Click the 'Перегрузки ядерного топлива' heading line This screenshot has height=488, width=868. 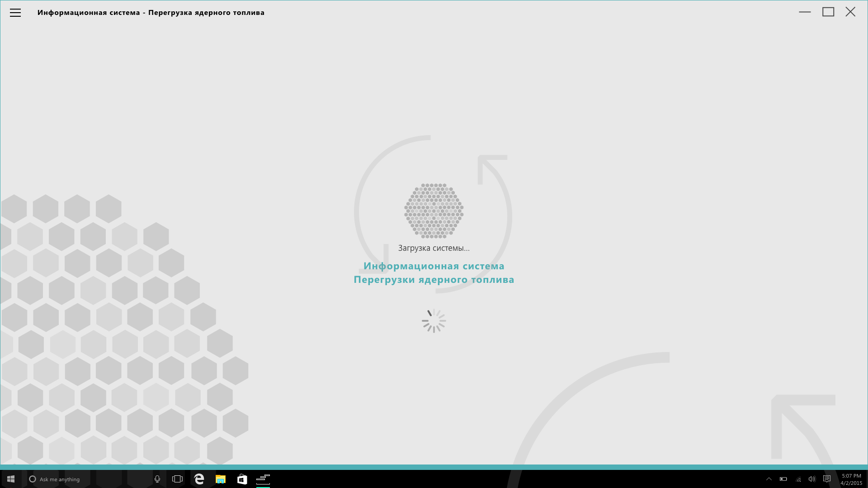tap(434, 280)
